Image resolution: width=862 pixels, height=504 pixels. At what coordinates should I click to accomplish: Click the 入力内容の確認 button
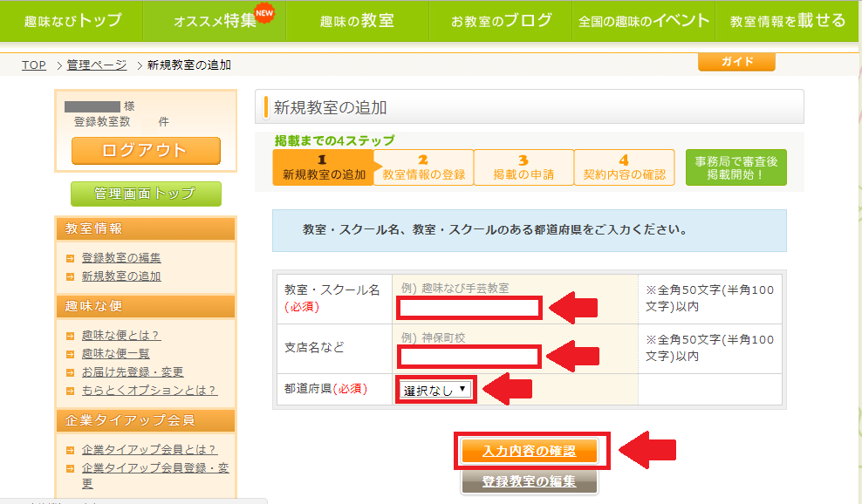point(530,451)
